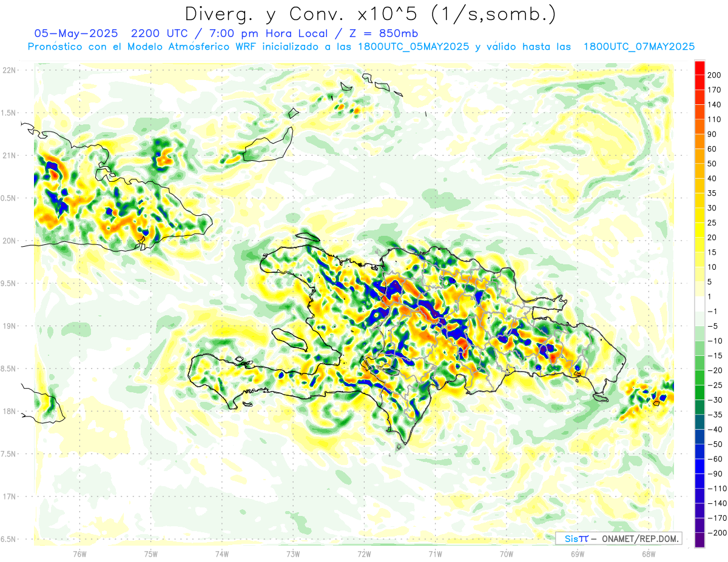Click the 73W longitude label
Viewport: 728px width, 562px height.
click(292, 554)
